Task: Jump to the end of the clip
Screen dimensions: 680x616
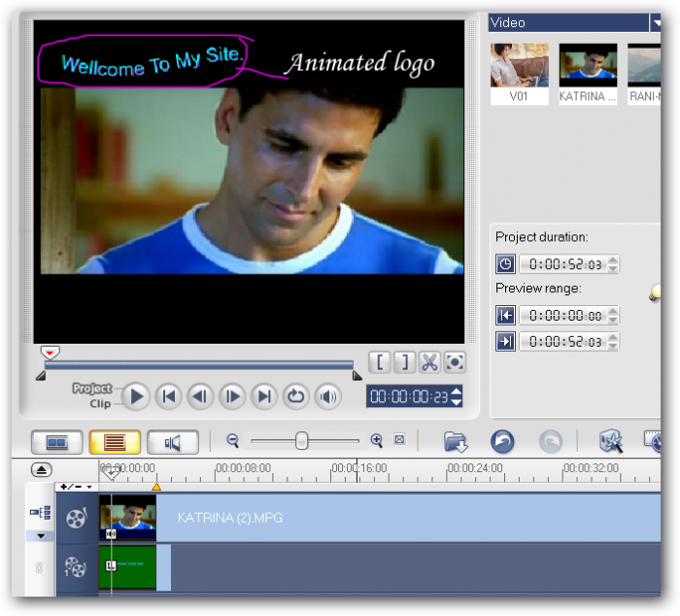Action: pos(264,396)
